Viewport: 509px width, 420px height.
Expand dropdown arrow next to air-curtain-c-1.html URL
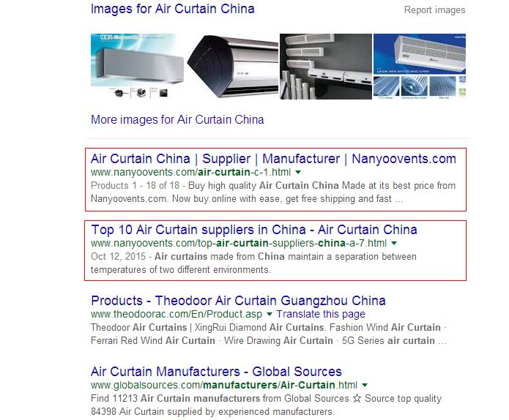pyautogui.click(x=298, y=172)
